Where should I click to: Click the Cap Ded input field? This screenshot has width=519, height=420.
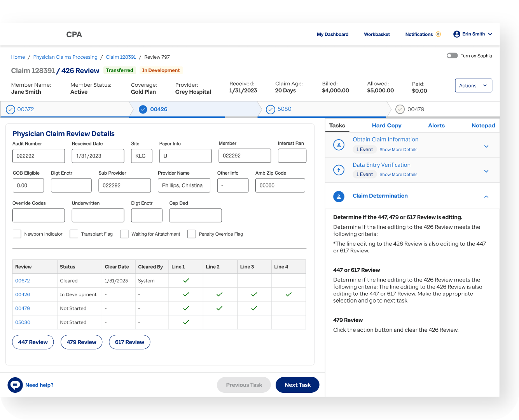point(196,215)
